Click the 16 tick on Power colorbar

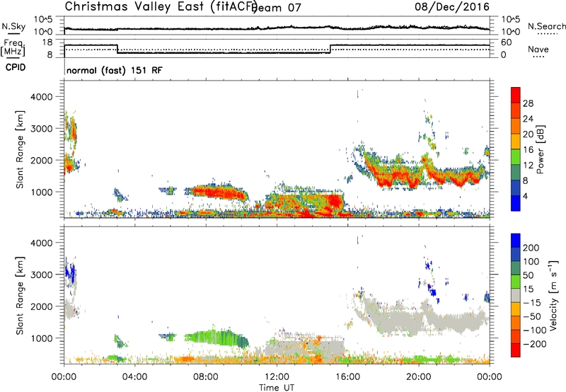[x=528, y=150]
